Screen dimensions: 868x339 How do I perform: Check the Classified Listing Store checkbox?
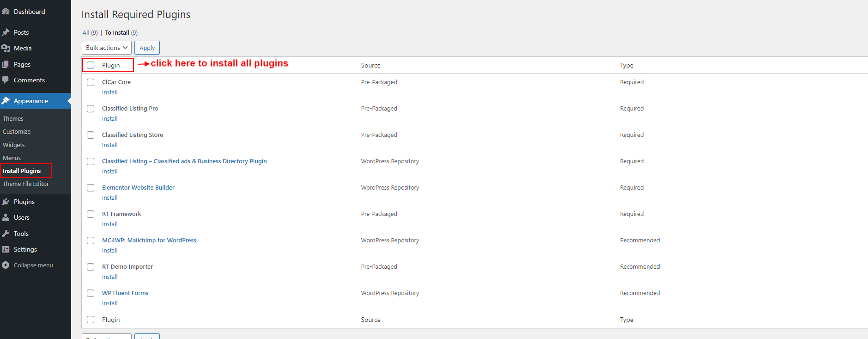click(x=91, y=135)
